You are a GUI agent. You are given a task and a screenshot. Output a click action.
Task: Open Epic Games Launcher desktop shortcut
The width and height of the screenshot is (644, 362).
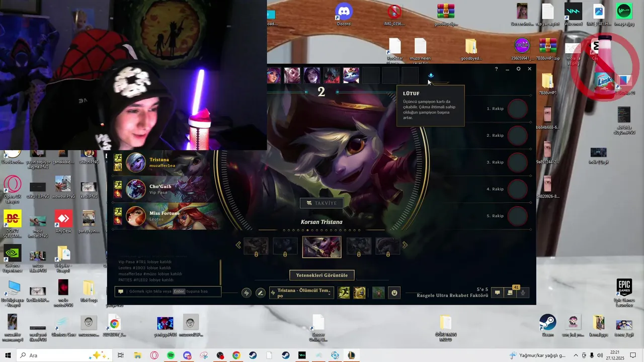coord(624,294)
